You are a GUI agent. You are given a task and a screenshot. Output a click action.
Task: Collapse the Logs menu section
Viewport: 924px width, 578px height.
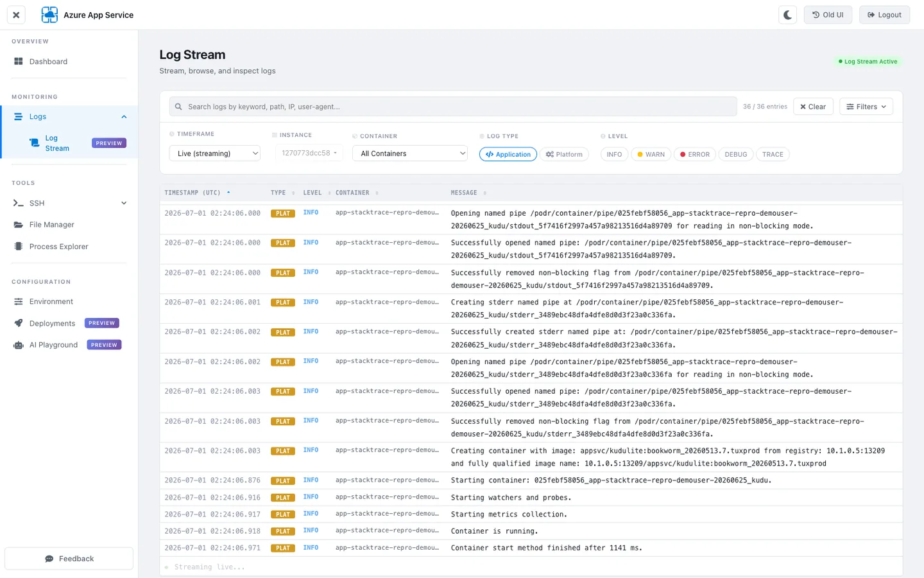click(124, 117)
